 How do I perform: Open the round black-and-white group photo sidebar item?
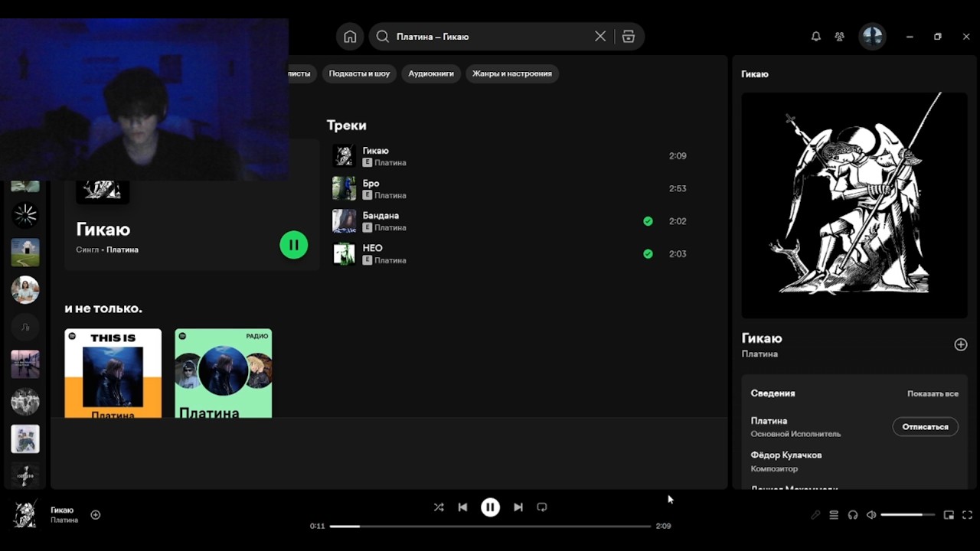click(25, 402)
